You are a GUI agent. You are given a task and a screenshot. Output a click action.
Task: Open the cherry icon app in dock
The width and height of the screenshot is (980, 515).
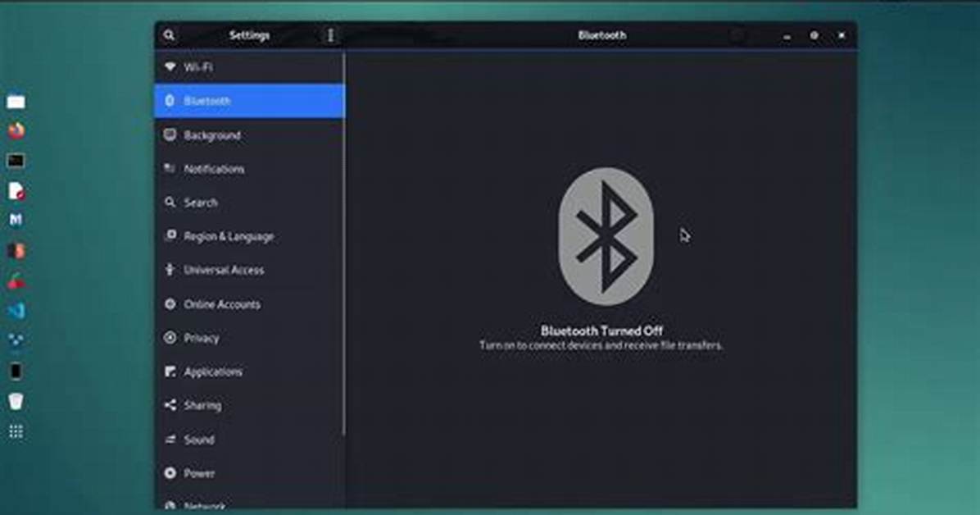click(16, 281)
